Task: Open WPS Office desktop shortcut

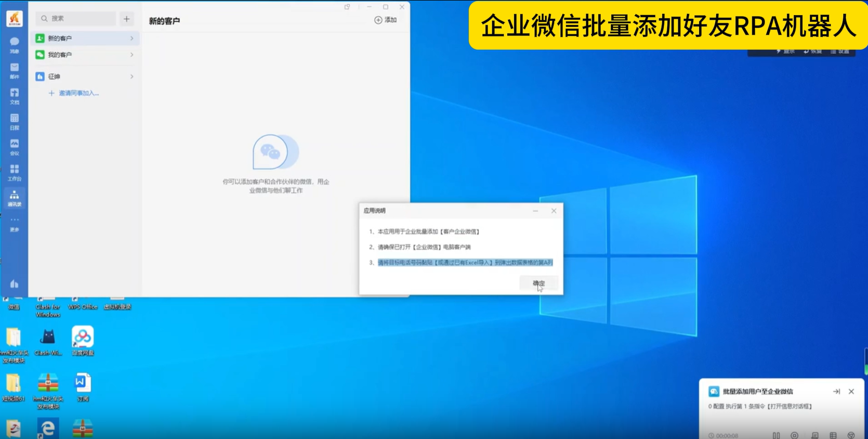Action: click(83, 304)
